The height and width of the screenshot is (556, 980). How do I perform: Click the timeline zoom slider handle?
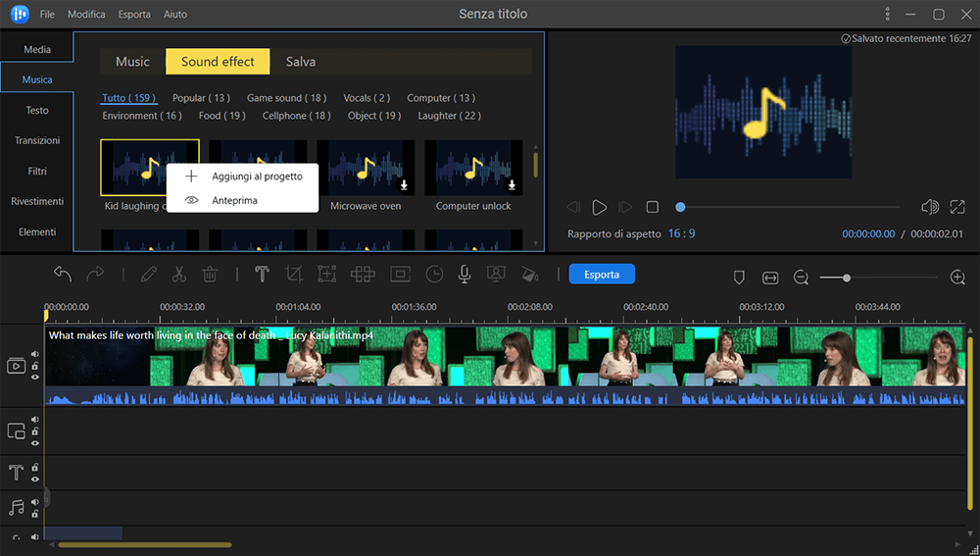pos(847,278)
